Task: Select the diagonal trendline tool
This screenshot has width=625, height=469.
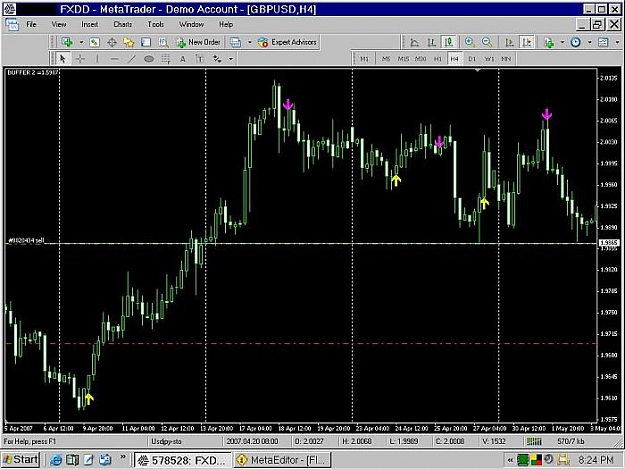Action: point(132,59)
